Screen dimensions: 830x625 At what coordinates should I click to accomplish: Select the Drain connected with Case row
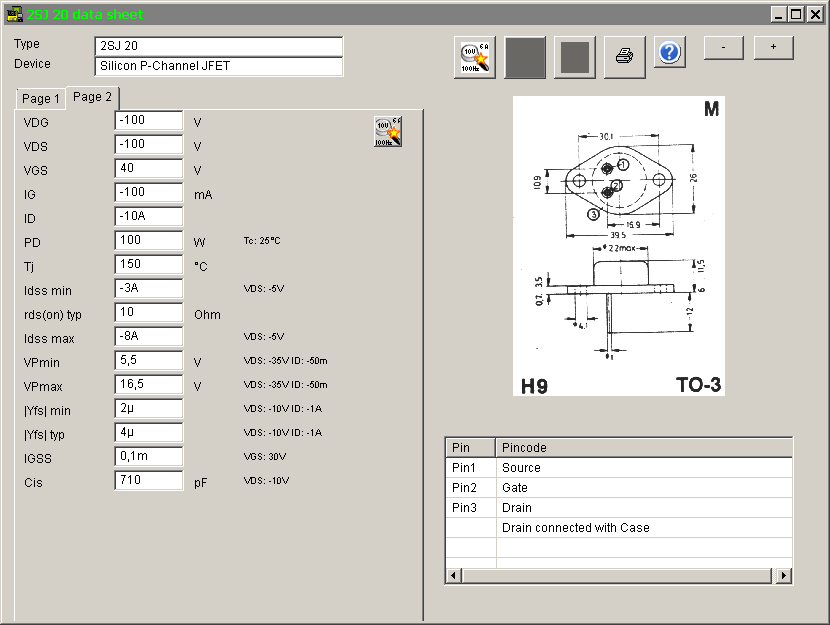644,528
